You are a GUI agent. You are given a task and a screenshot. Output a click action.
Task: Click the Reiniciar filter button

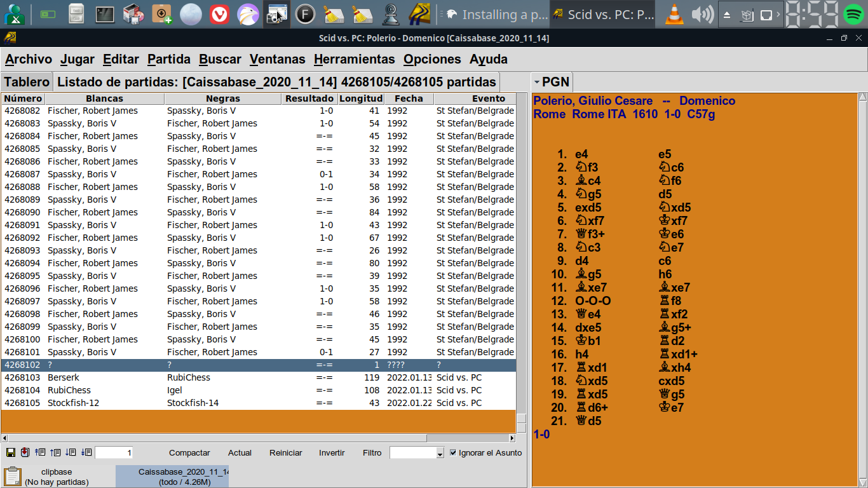tap(285, 452)
